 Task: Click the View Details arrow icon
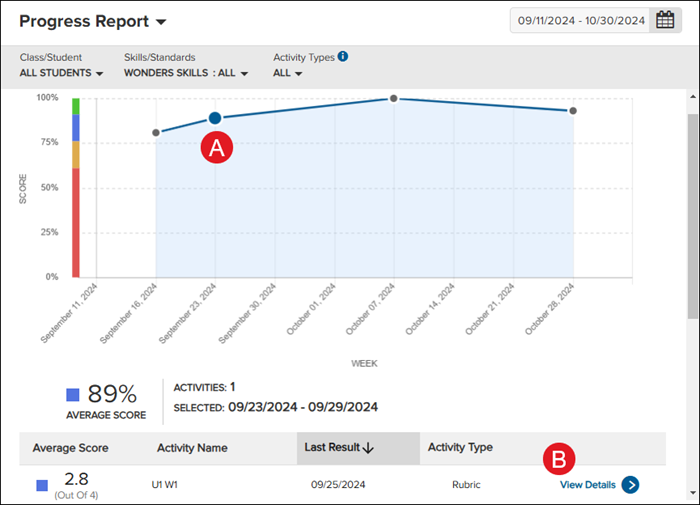630,485
